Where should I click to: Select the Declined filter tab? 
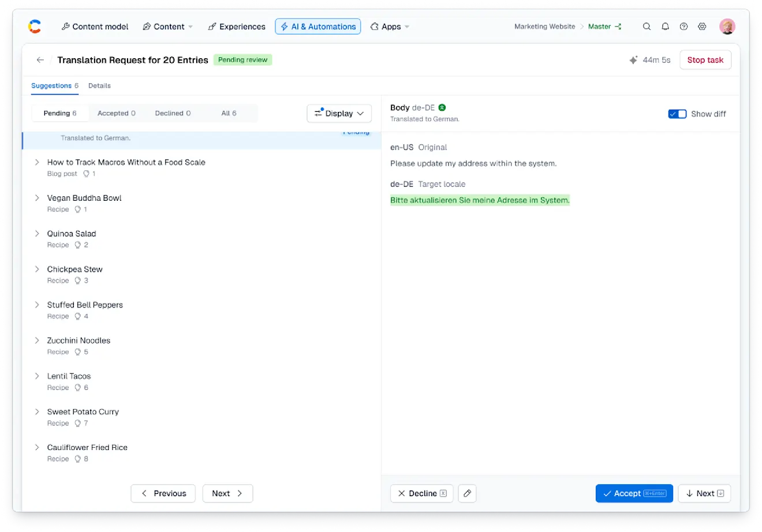173,113
